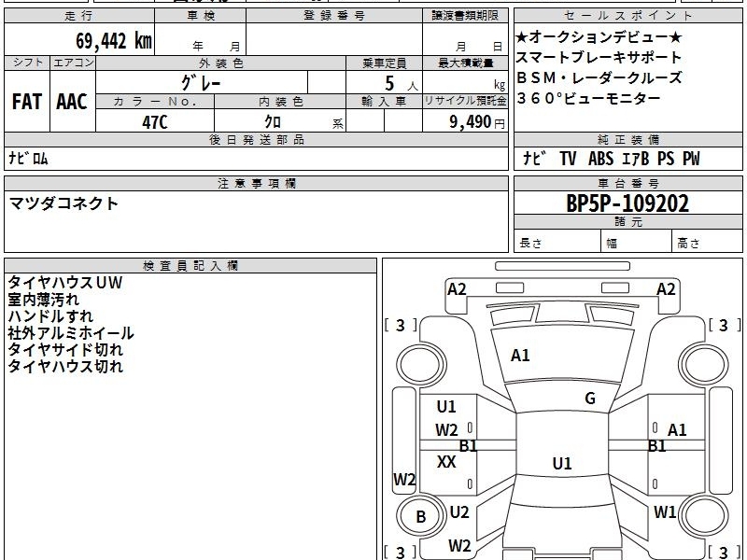The height and width of the screenshot is (560, 747).
Task: Click the ★オークションデビュー★ line
Action: tap(599, 37)
